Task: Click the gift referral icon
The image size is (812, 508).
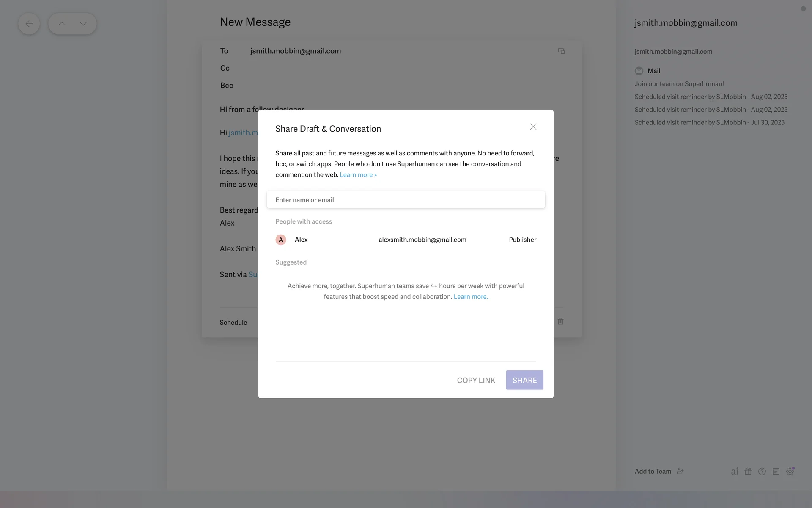Action: point(748,471)
